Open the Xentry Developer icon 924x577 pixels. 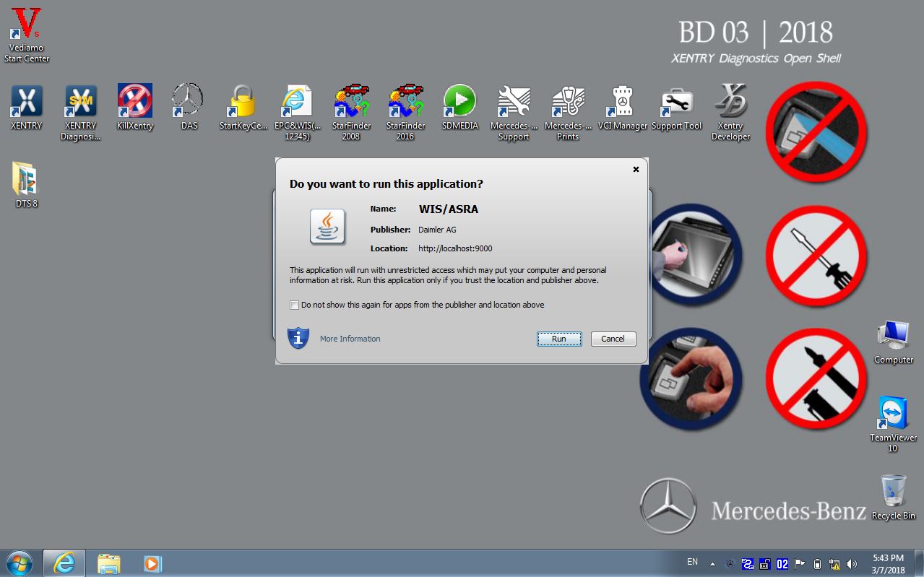pyautogui.click(x=730, y=112)
